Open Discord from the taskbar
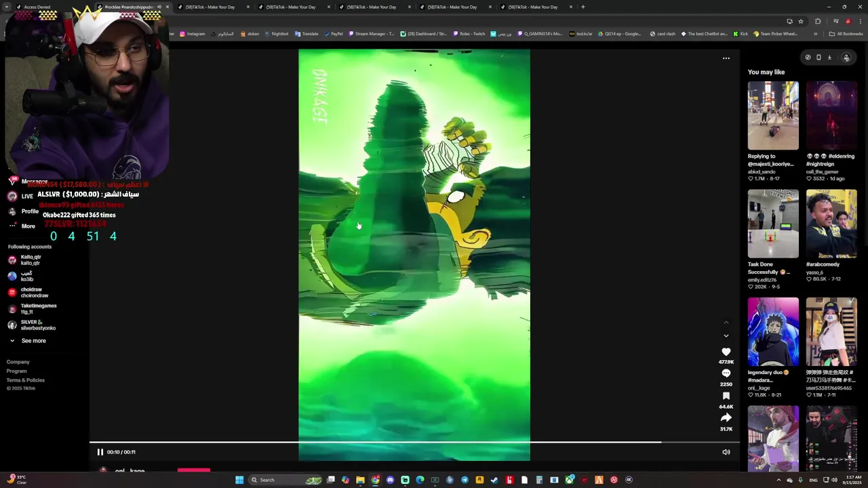 [390, 480]
